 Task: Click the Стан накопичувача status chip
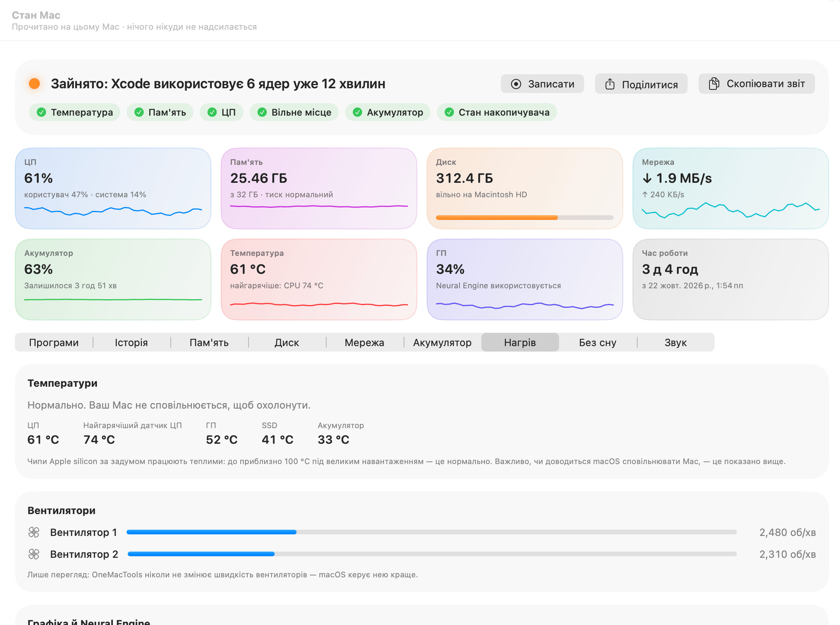coord(497,112)
